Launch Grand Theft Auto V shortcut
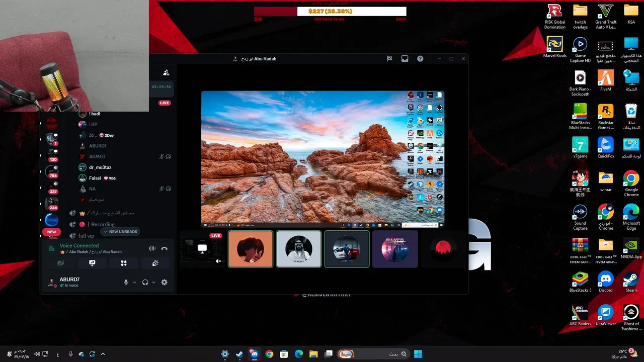The image size is (644, 362). coord(606,17)
